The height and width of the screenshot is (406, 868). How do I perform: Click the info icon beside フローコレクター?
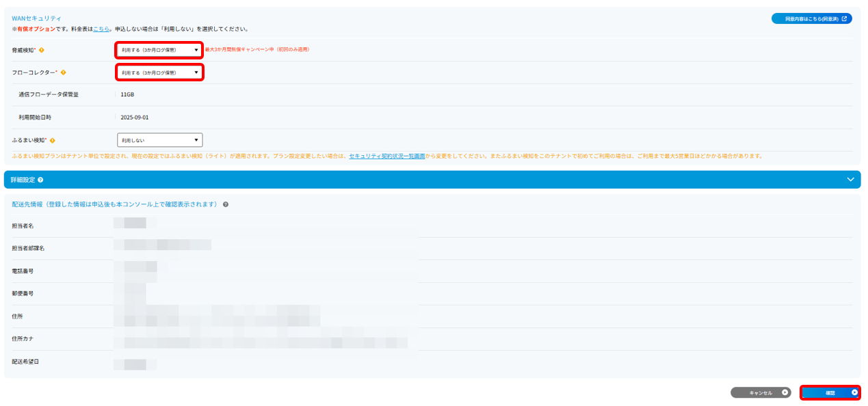[x=63, y=72]
